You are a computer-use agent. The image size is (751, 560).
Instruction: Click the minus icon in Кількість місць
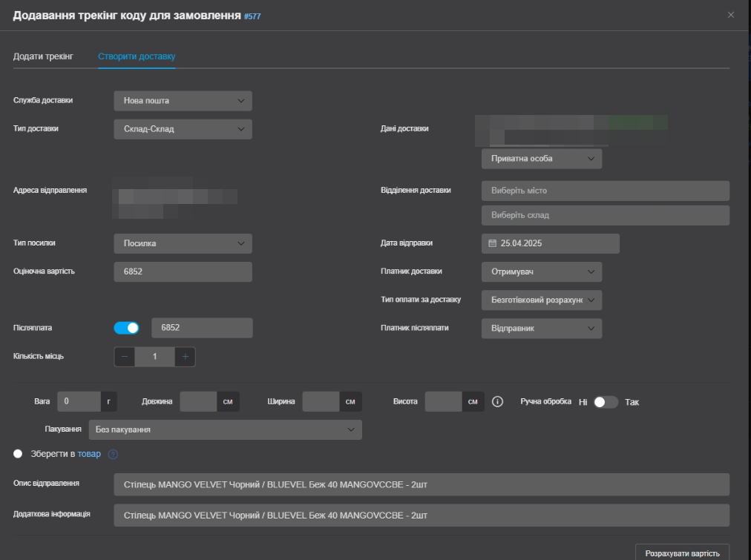125,357
